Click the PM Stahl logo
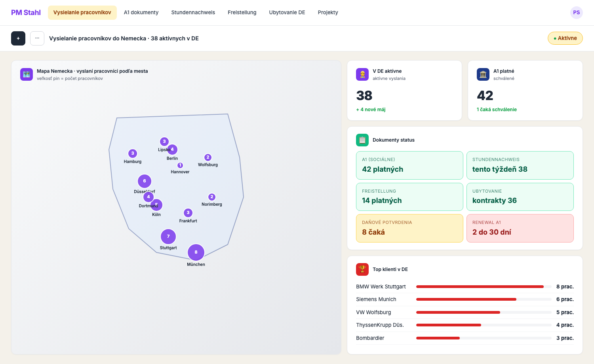The width and height of the screenshot is (594, 364). coord(26,13)
